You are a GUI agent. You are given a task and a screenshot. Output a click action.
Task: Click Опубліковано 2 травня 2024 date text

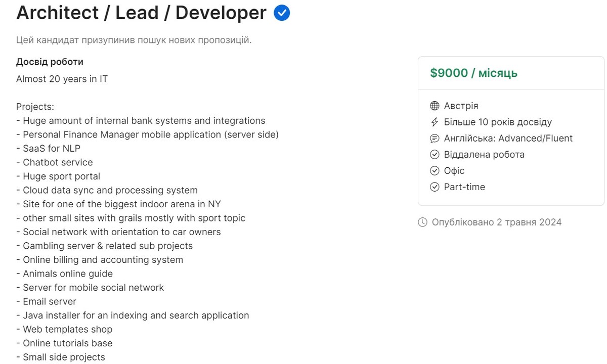(497, 222)
